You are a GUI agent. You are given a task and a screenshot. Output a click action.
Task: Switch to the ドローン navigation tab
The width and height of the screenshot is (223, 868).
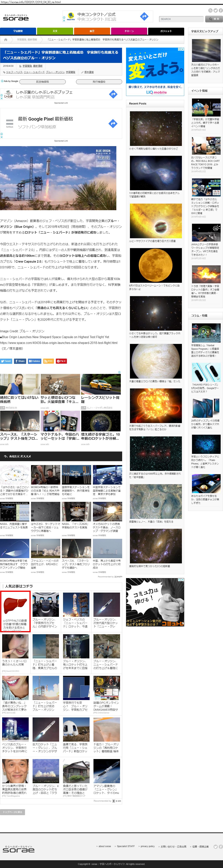129,31
